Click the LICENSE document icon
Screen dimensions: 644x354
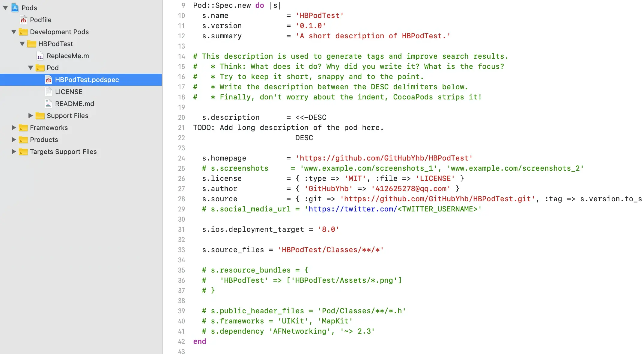click(x=49, y=92)
